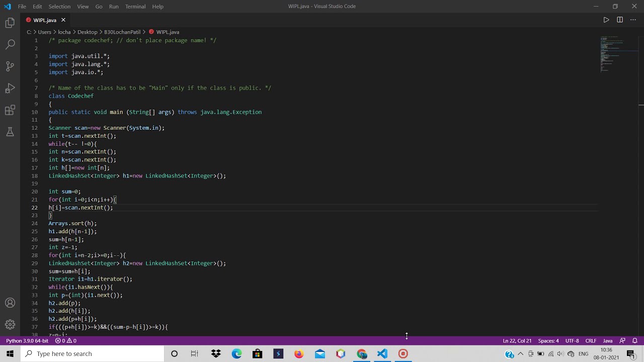Expand the C: drive breadcrumb
The height and width of the screenshot is (362, 644).
pyautogui.click(x=29, y=32)
